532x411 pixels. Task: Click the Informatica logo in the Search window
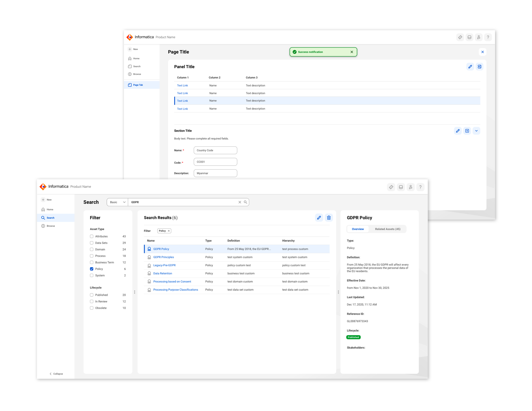tap(43, 187)
